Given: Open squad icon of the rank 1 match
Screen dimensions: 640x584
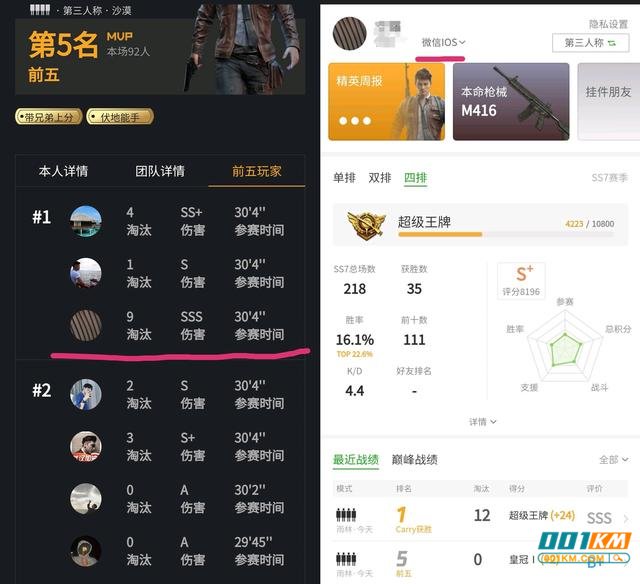Looking at the screenshot, I should click(346, 515).
